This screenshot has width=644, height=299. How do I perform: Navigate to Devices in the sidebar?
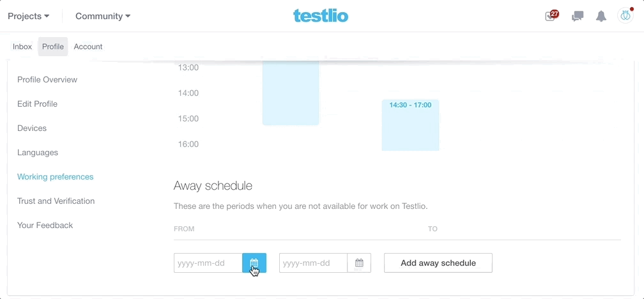[x=32, y=128]
